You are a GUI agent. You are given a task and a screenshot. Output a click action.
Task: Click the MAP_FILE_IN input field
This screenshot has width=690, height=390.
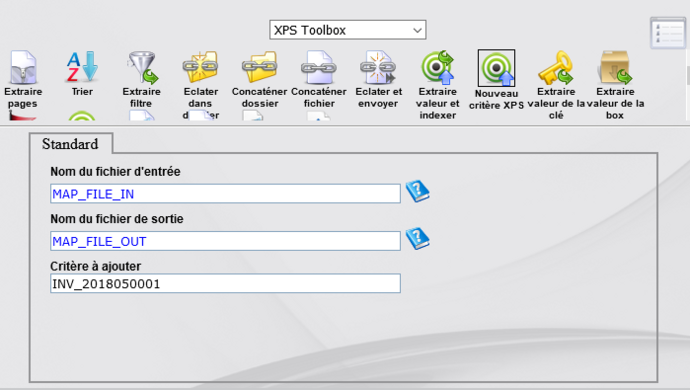225,194
